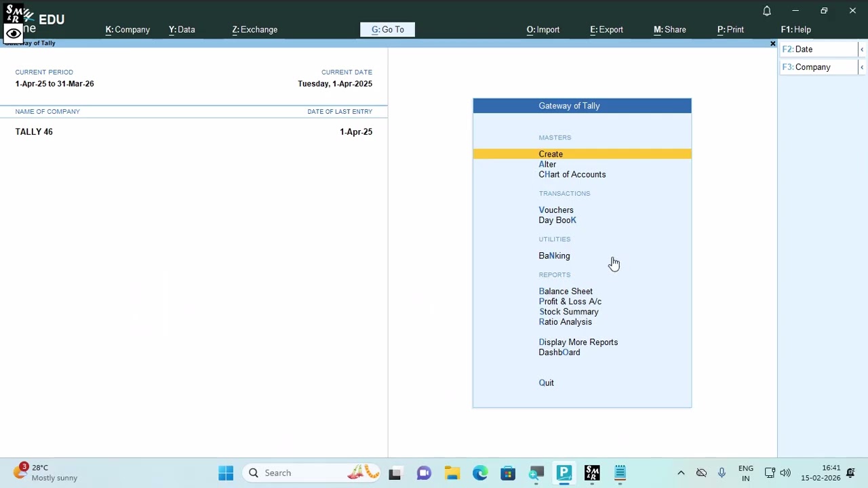The image size is (868, 488).
Task: Open Vouchers under Transactions
Action: 556,210
